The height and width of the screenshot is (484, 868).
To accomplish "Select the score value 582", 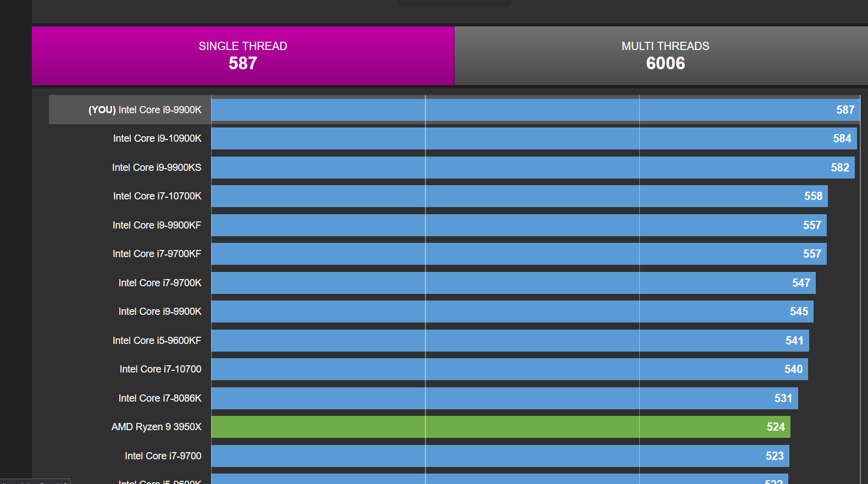I will tap(840, 168).
